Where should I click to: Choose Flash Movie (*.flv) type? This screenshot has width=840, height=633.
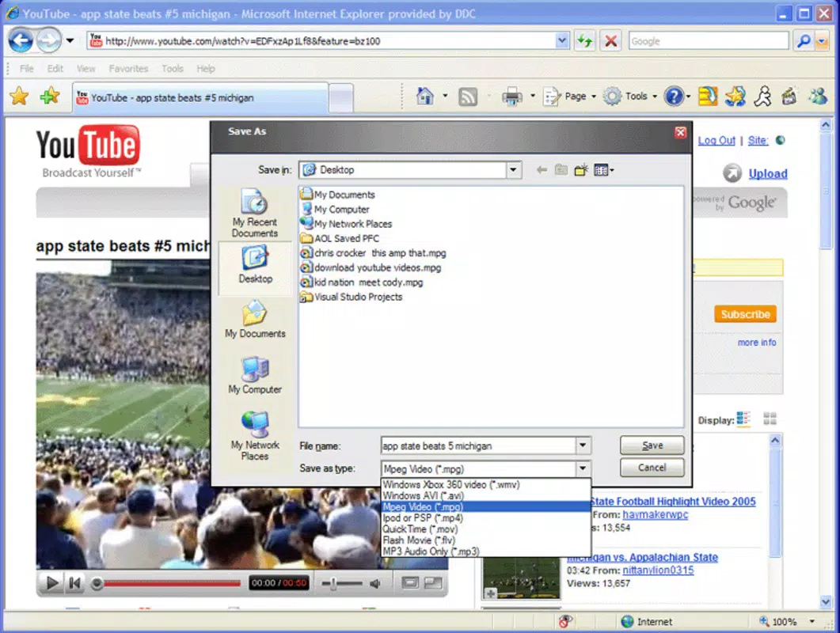tap(485, 540)
